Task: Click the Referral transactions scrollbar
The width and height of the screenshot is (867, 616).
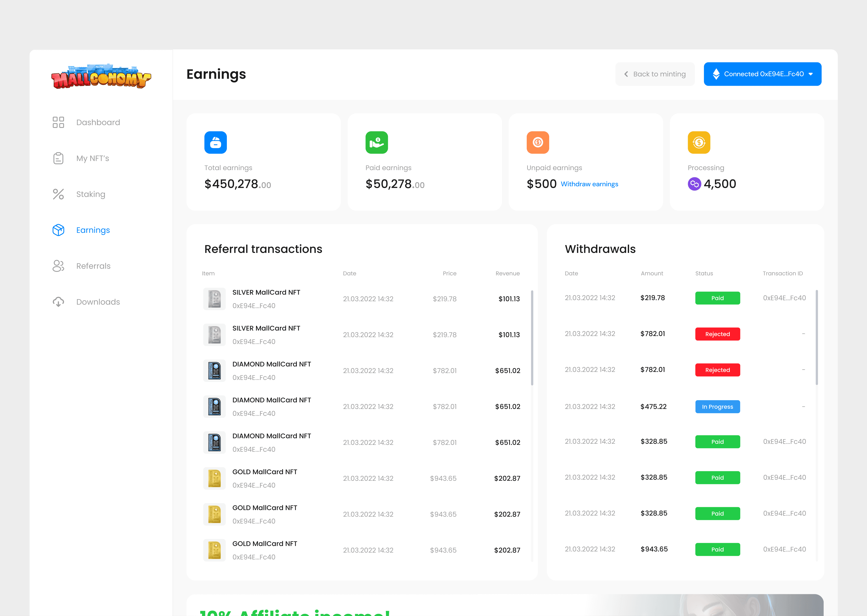Action: pyautogui.click(x=532, y=338)
